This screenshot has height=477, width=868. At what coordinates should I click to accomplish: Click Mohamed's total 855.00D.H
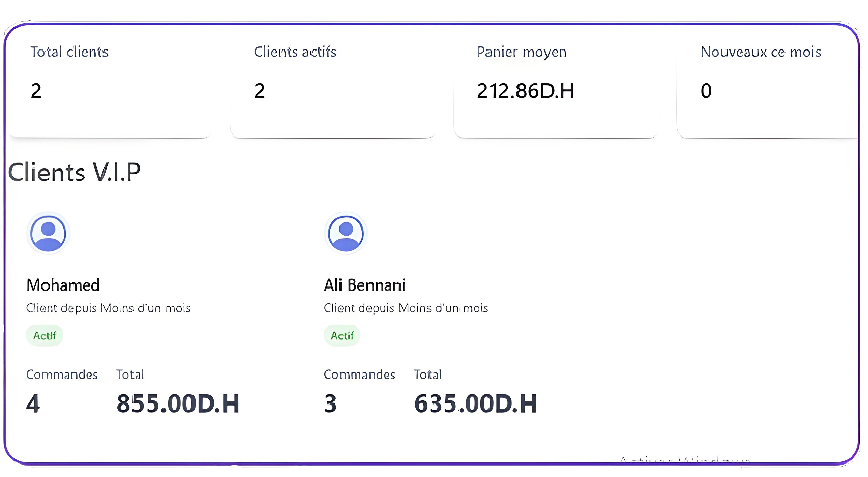pos(178,403)
